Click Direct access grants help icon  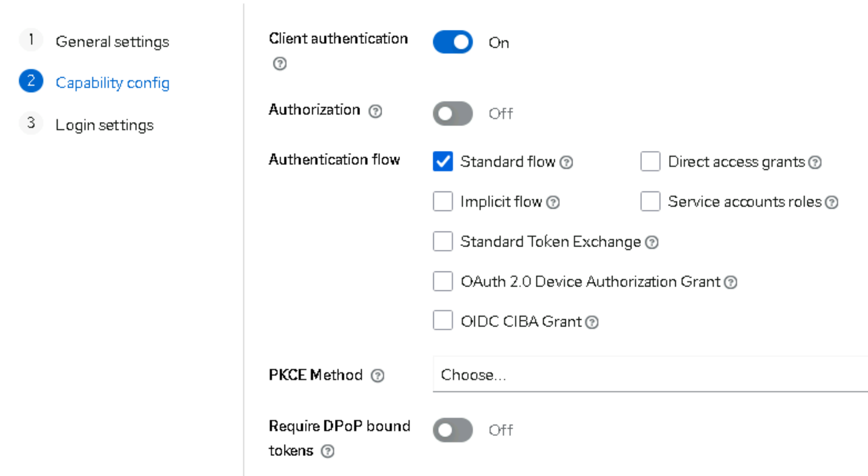[815, 163]
